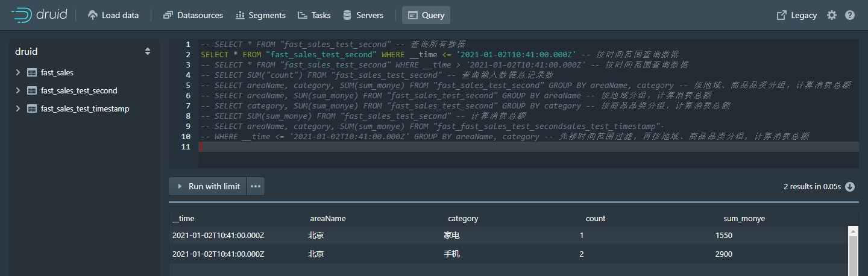Expand the fast_sales tree node
Screen dimensions: 868x276
point(18,72)
